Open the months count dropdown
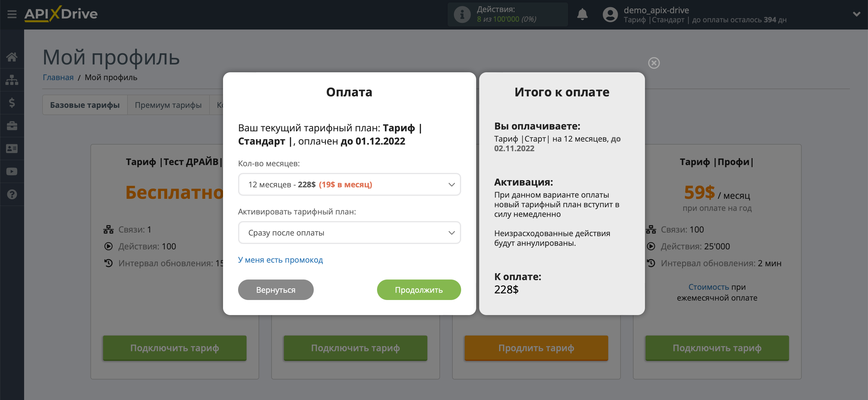Screen dimensions: 868x400 (349, 185)
